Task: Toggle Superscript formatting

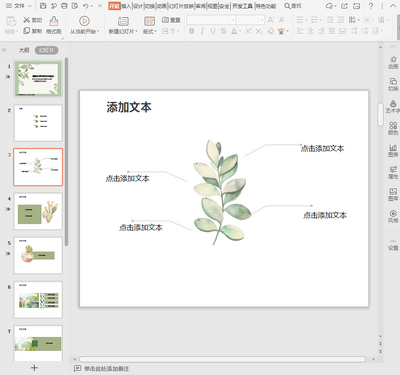Action: [x=248, y=31]
